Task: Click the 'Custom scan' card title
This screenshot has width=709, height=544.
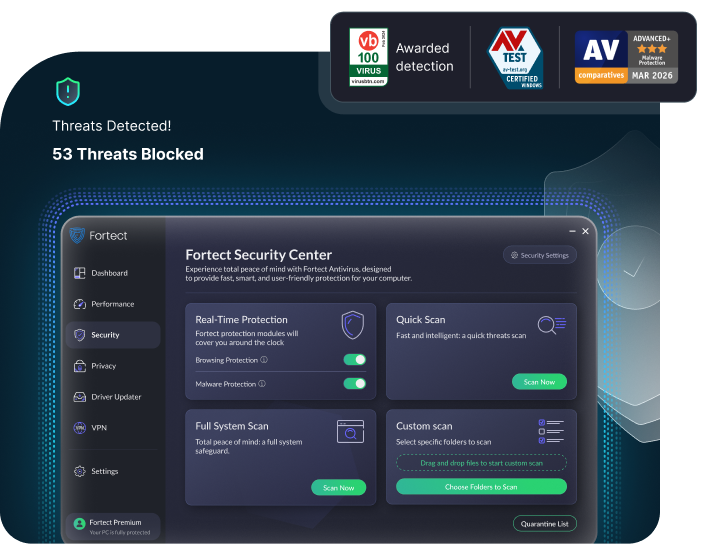Action: [x=424, y=426]
